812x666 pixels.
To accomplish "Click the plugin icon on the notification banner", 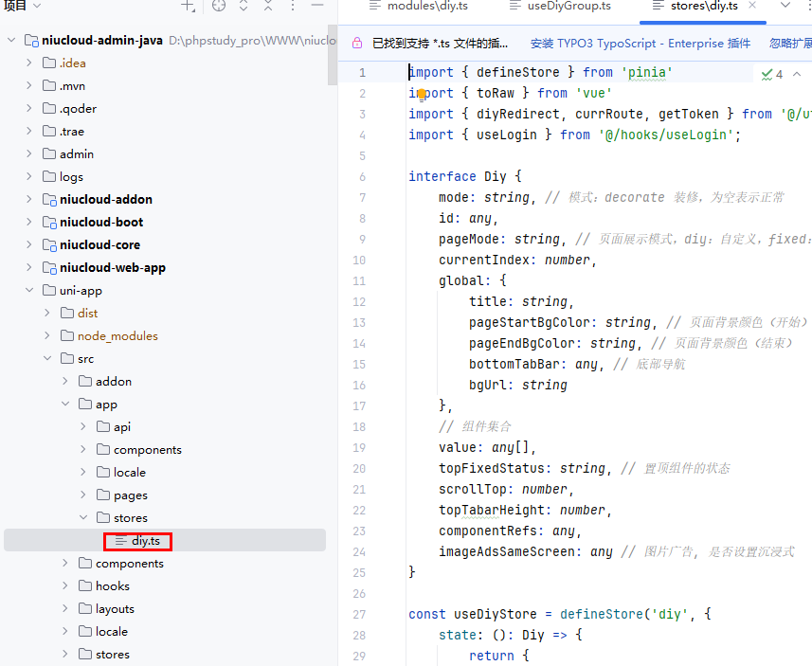I will pyautogui.click(x=357, y=44).
